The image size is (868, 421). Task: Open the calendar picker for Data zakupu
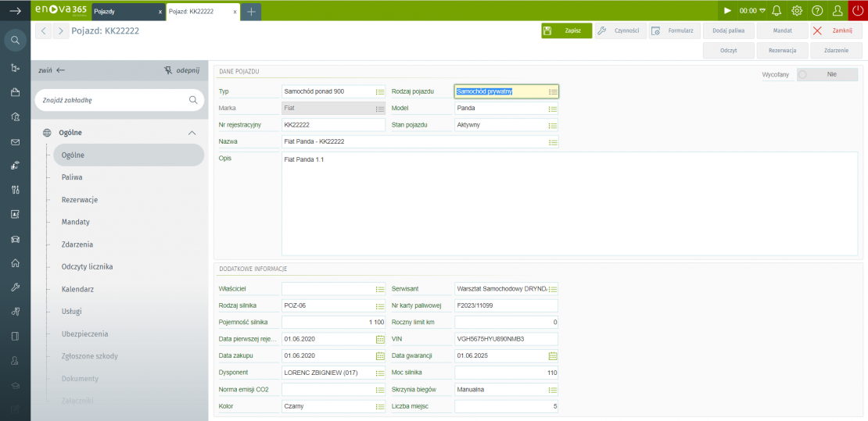click(380, 355)
